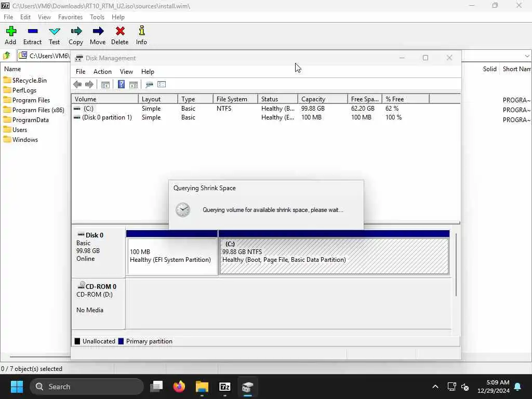Click the Windows Start button
This screenshot has height=399, width=532.
tap(17, 387)
